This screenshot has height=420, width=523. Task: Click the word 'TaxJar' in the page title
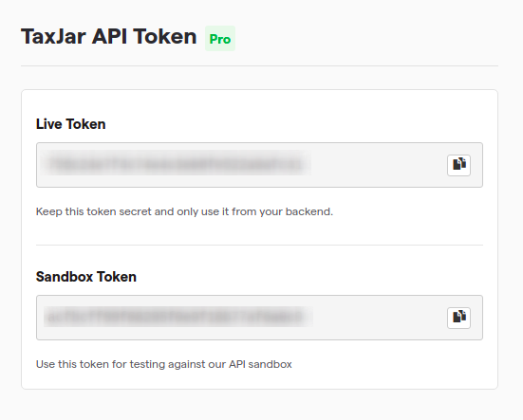(x=54, y=36)
